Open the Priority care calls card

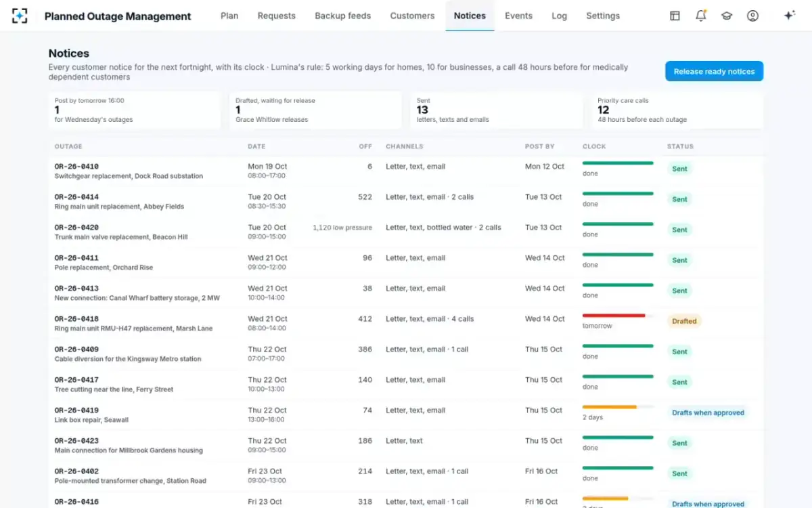(x=677, y=110)
